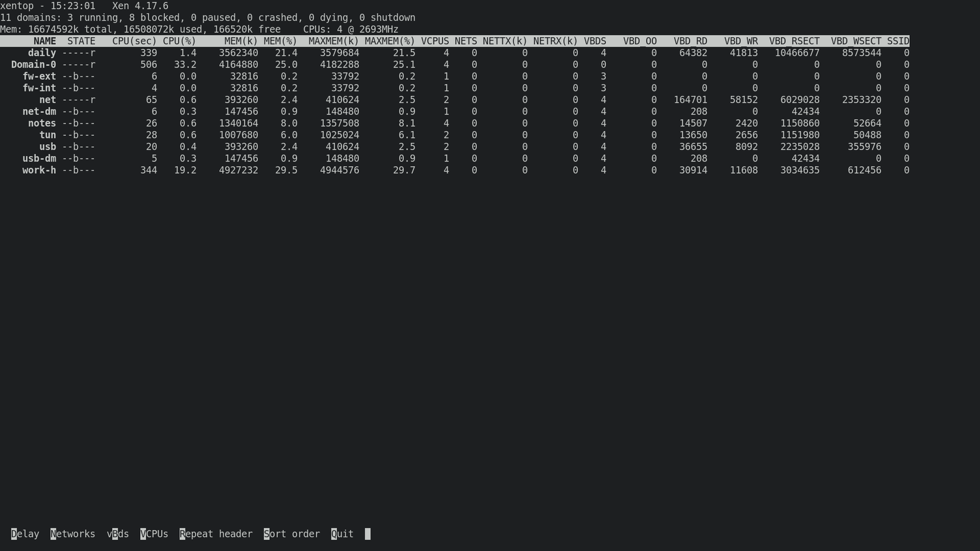
Task: Click the NETS column header
Action: [x=466, y=41]
